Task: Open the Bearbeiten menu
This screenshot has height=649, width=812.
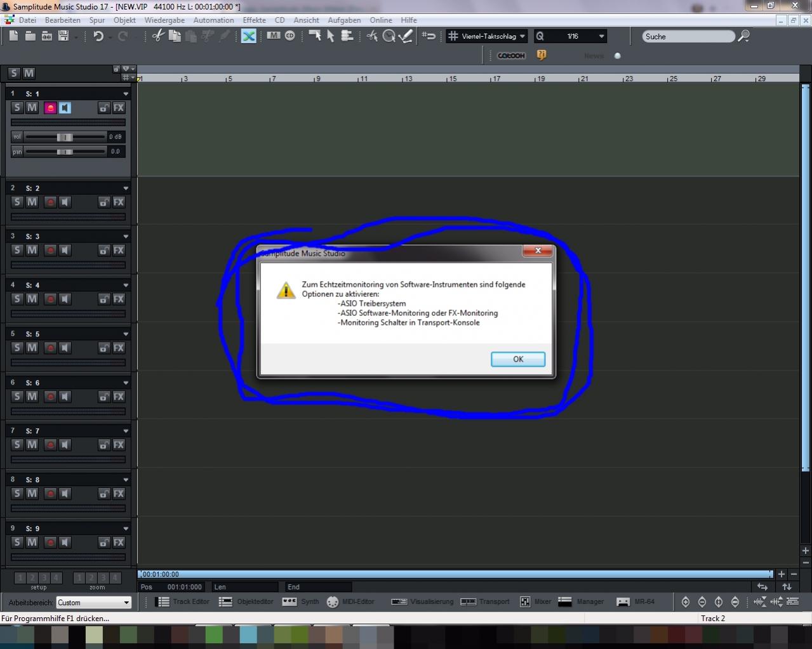Action: coord(62,20)
